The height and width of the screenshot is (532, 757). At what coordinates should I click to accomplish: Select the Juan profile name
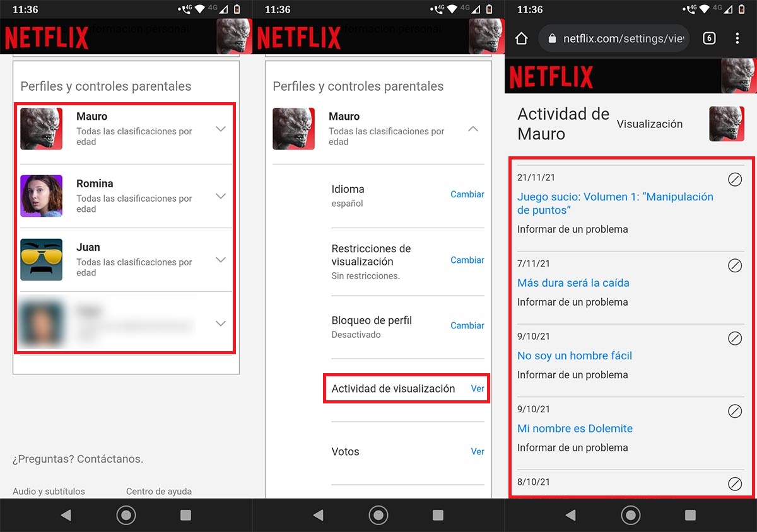click(x=88, y=247)
